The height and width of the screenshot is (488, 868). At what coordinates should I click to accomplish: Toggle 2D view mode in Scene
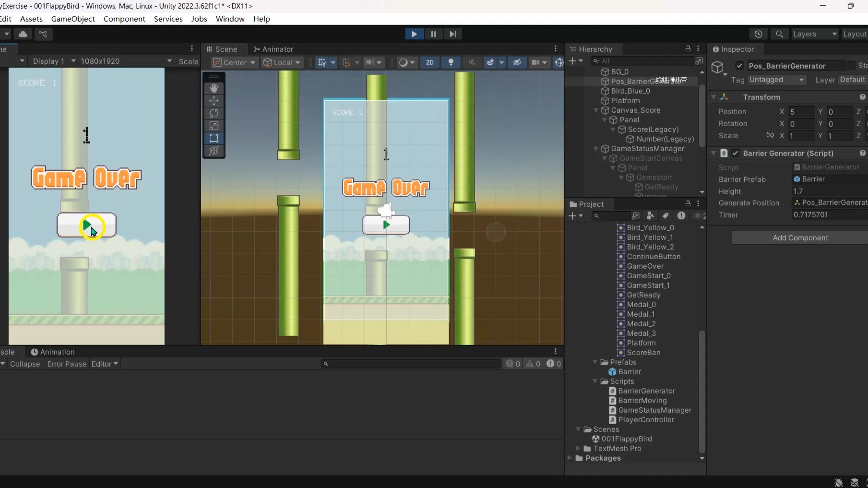click(430, 62)
